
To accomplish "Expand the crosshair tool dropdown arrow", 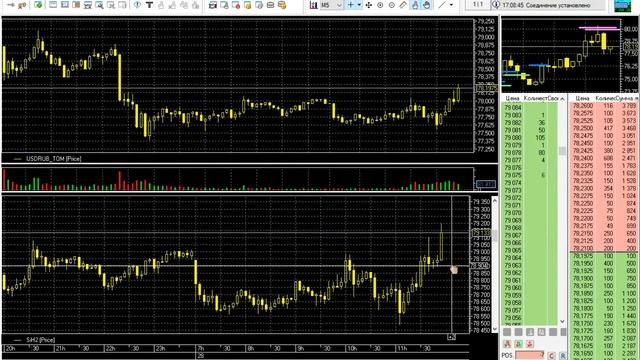I will [x=359, y=5].
